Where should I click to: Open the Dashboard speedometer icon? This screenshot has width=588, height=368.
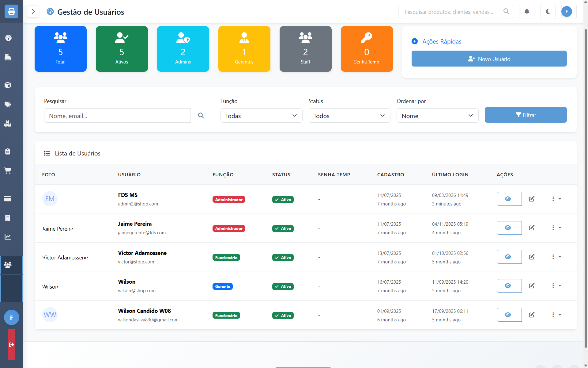point(8,38)
